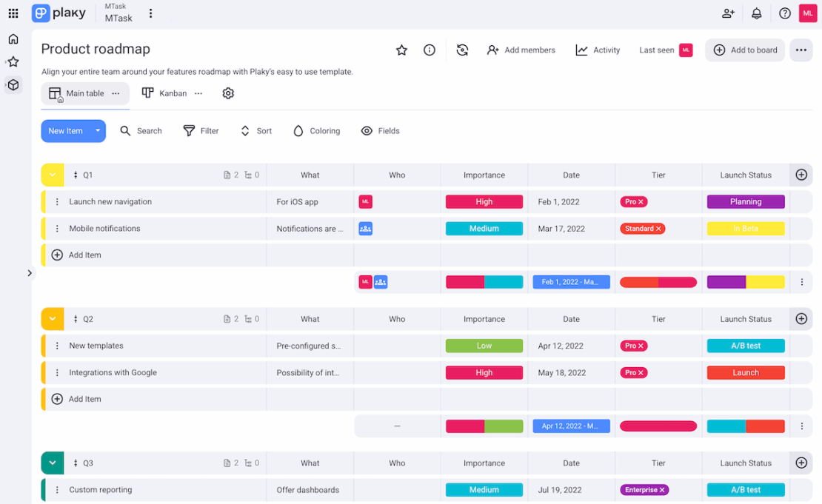
Task: Select the Home icon in the left sidebar
Action: 13,38
